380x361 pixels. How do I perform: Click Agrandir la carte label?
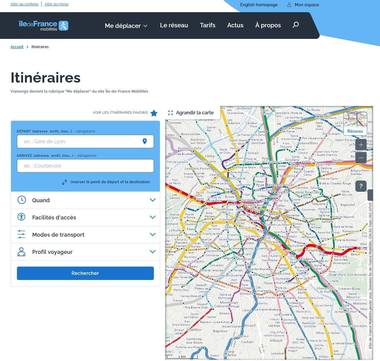pos(195,113)
